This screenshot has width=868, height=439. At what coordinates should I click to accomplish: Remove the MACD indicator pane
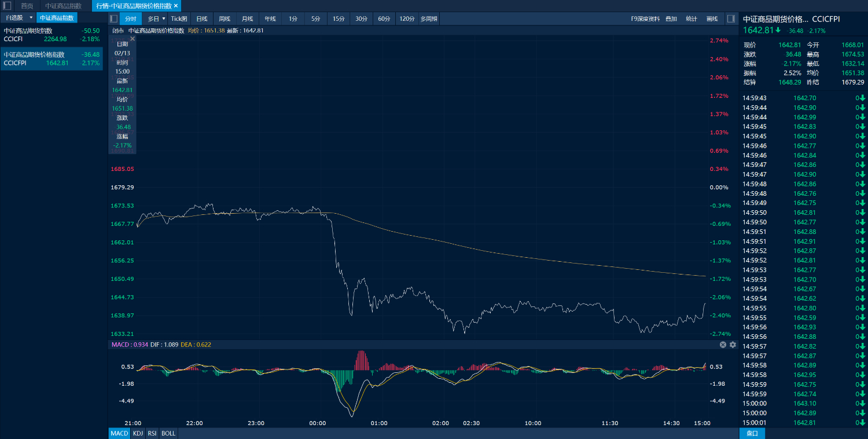[723, 345]
